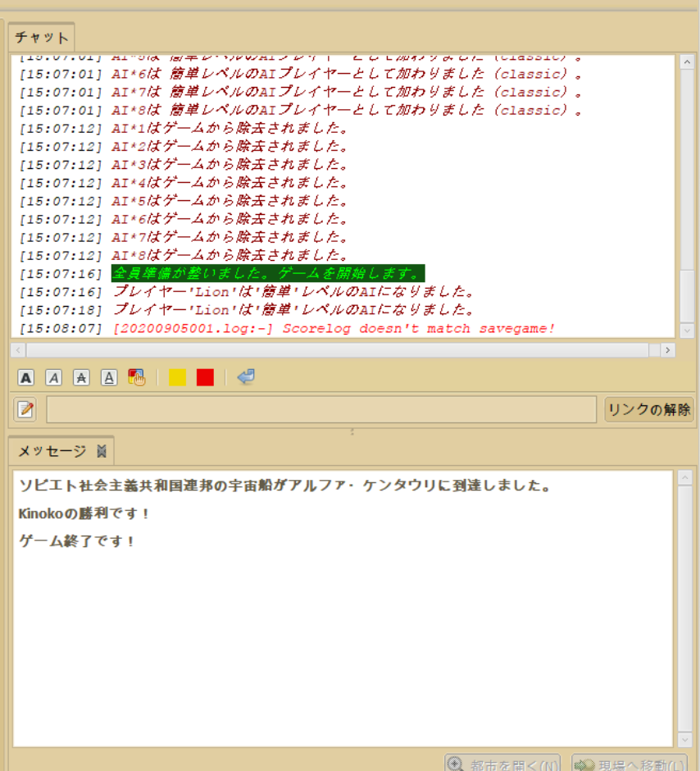Select the Alpha Centauri spaceship arrival message
700x771 pixels.
[285, 486]
